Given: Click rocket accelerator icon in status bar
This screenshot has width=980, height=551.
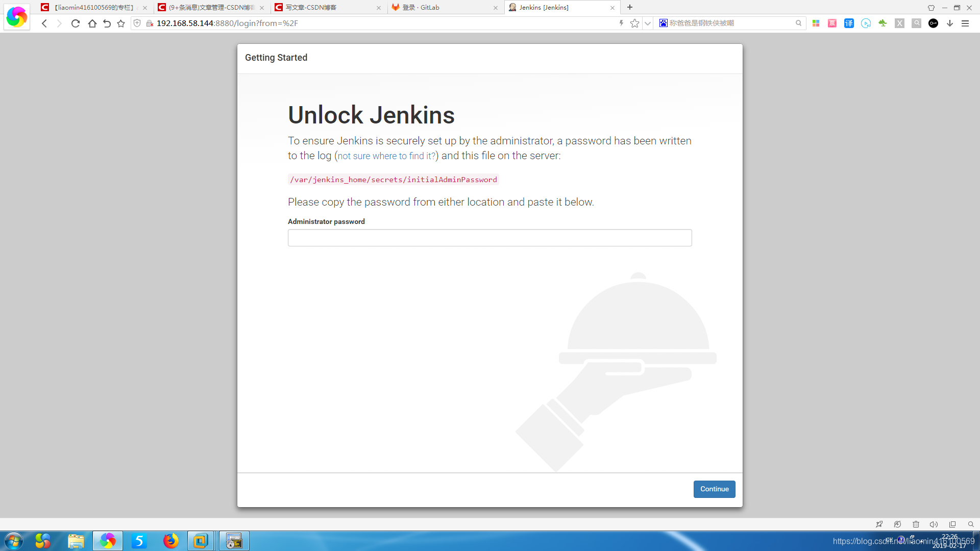Looking at the screenshot, I should tap(879, 524).
